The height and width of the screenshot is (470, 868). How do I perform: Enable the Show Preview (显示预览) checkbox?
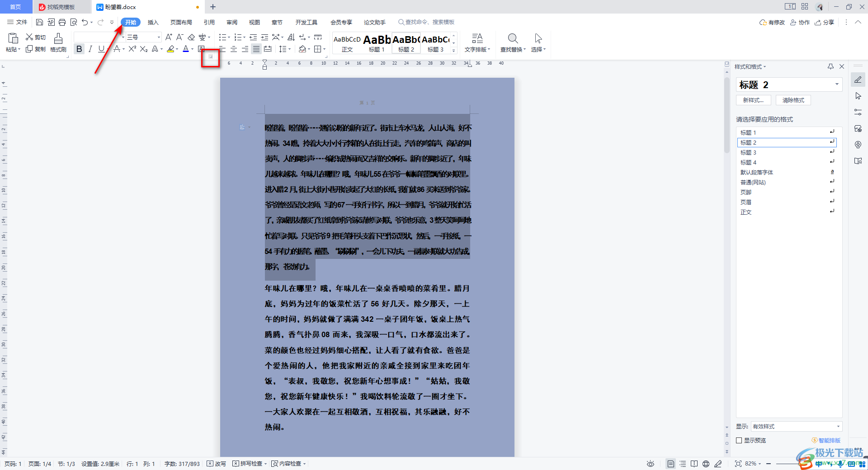[x=739, y=440]
